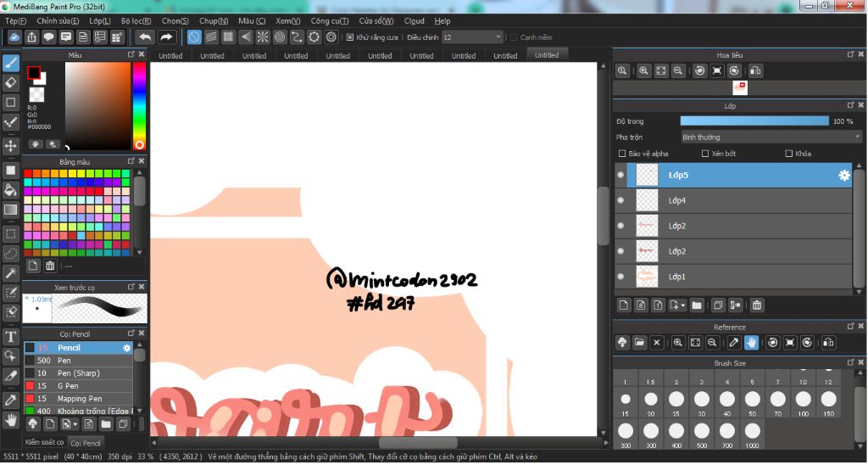Select the Move tool

[x=10, y=146]
